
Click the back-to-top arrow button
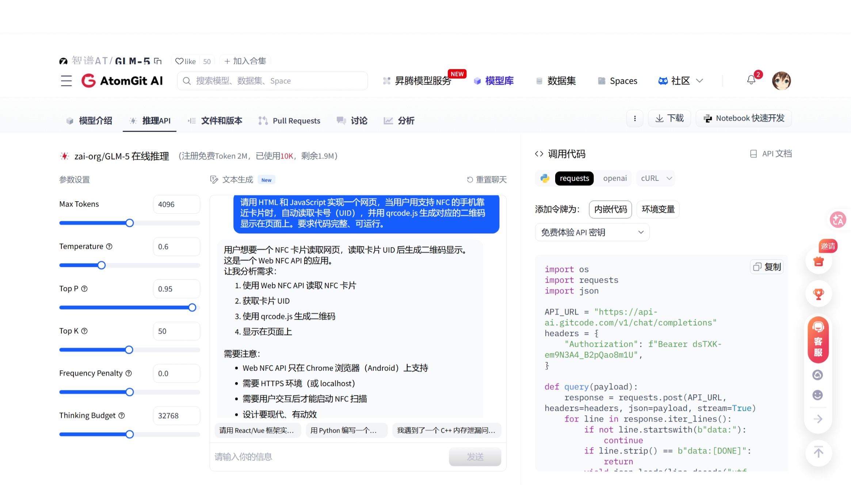click(x=819, y=453)
